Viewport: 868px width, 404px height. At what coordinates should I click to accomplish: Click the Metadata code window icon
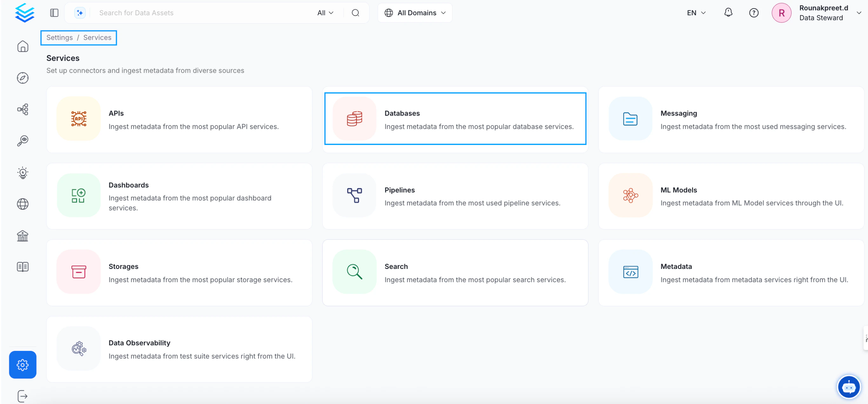pos(630,272)
